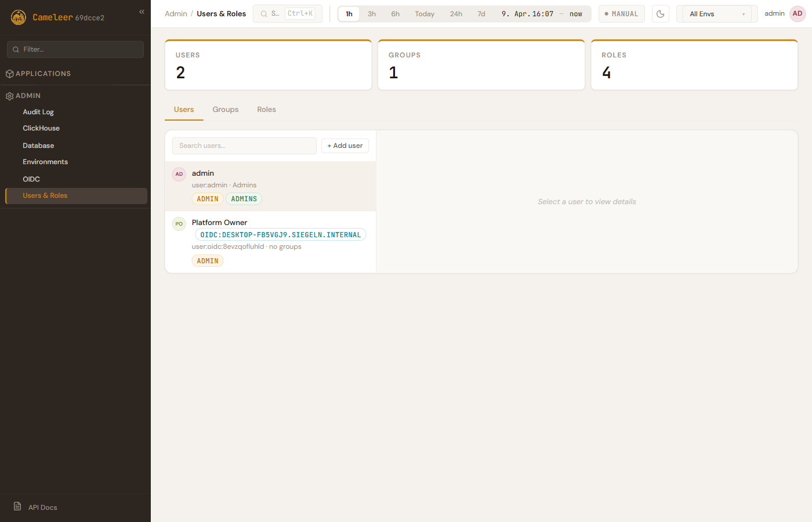Click the Cameleer logo icon

tap(19, 17)
